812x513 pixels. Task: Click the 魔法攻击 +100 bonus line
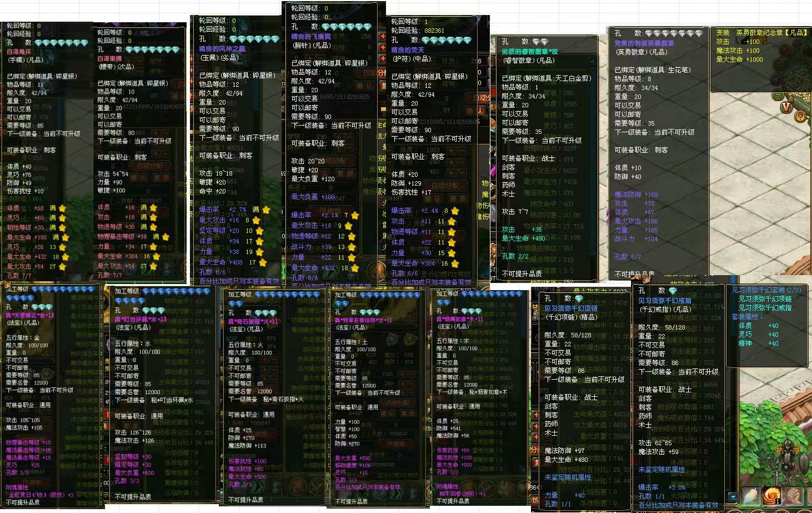(x=738, y=51)
